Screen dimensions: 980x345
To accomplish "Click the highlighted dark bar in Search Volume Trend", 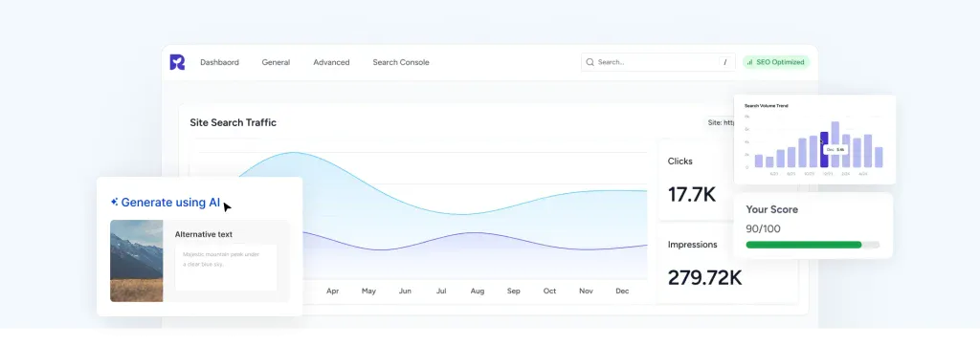I will 824,150.
